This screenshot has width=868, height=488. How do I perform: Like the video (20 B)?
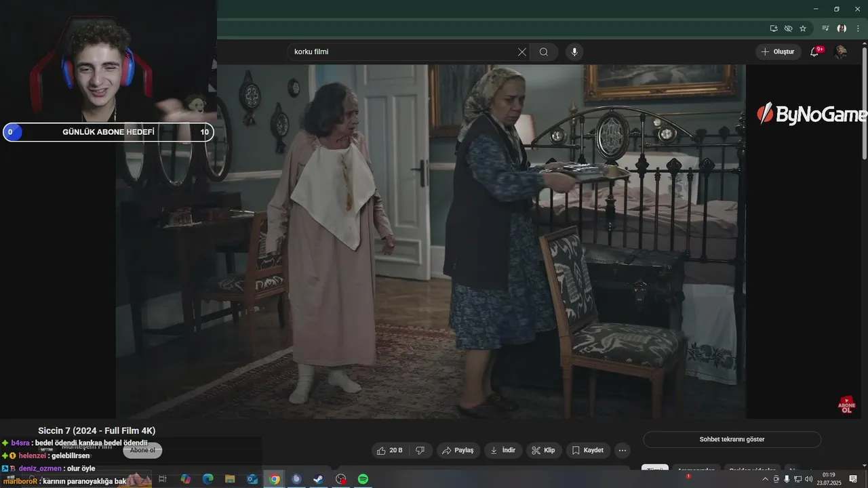(390, 450)
